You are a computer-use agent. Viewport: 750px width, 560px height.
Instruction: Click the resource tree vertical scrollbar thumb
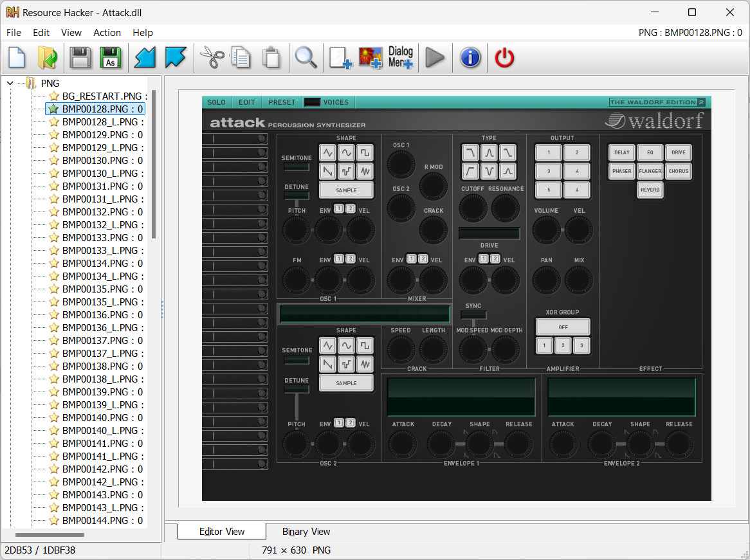154,163
